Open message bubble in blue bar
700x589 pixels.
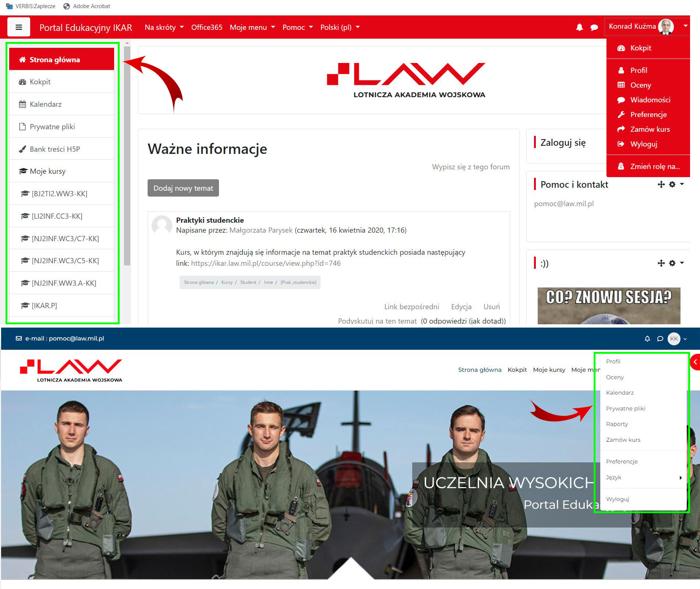coord(660,339)
